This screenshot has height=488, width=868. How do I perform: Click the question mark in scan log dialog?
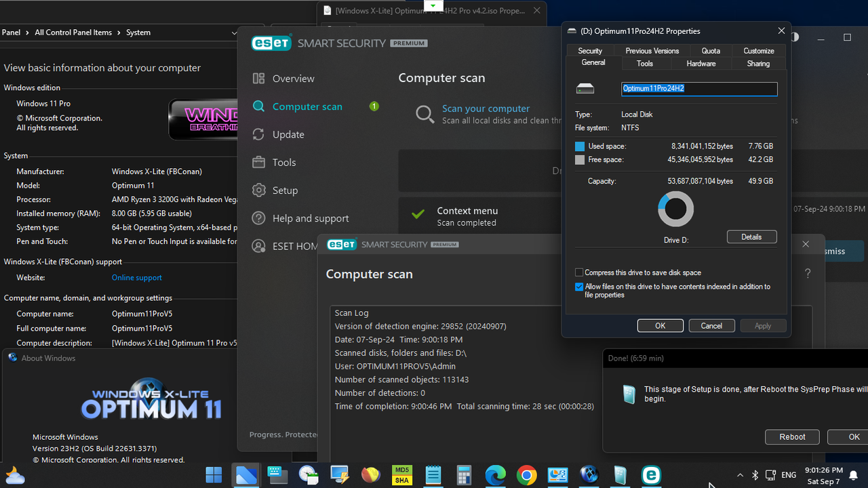tap(808, 274)
